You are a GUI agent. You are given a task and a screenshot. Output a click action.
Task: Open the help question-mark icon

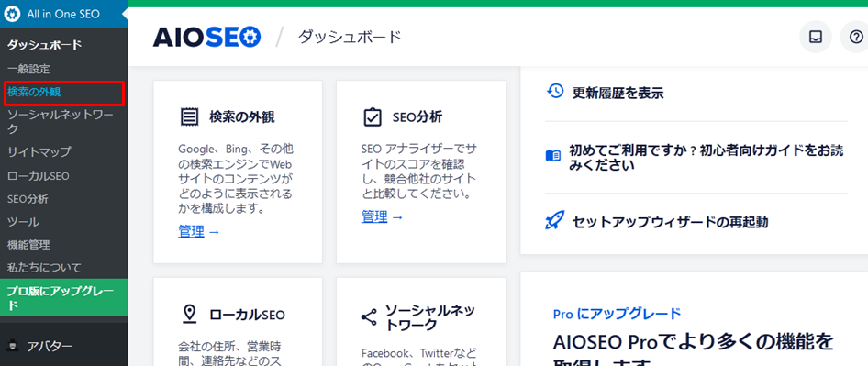tap(856, 37)
